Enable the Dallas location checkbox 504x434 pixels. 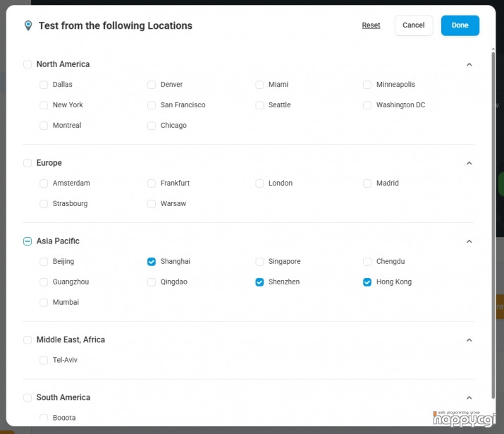(x=44, y=85)
